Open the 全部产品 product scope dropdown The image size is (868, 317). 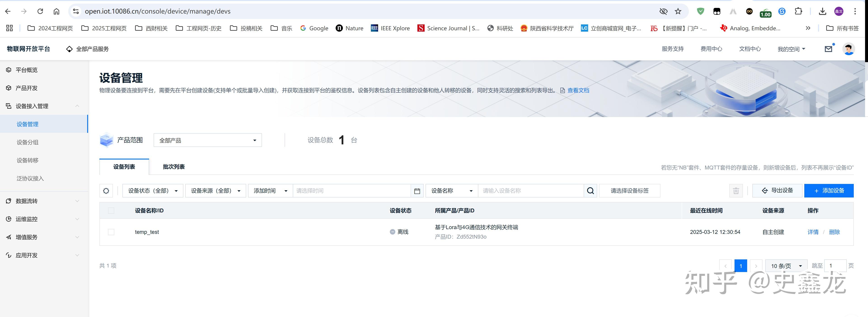(207, 140)
